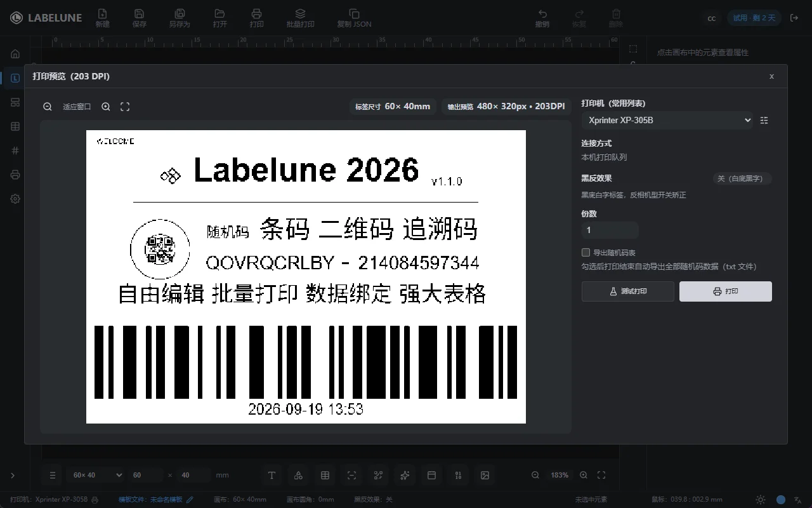Click 恢复 redo in the top toolbar
This screenshot has height=508, width=812.
pos(579,18)
